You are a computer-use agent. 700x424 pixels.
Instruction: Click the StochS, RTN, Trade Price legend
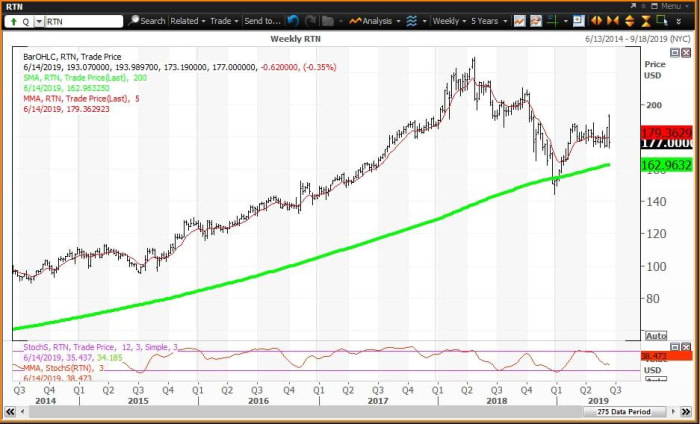[100, 347]
